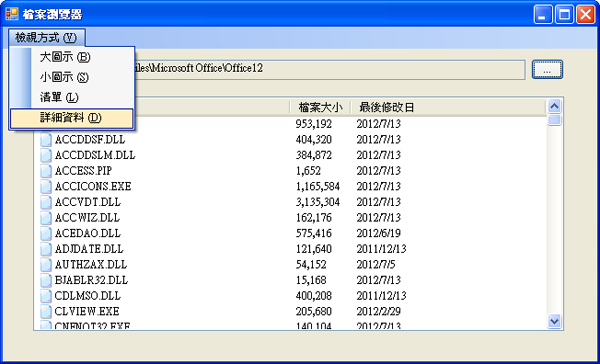Click file size value 384,872
Image resolution: width=600 pixels, height=364 pixels.
click(314, 155)
